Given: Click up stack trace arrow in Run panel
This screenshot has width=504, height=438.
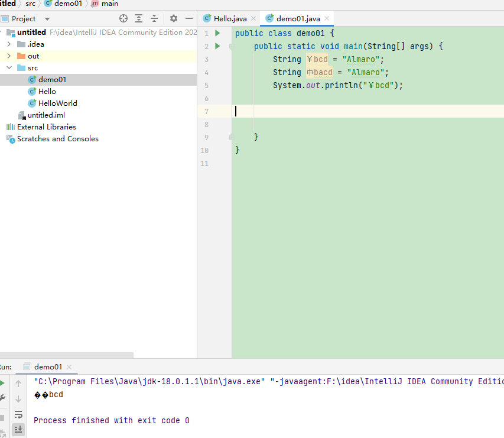Looking at the screenshot, I should (18, 384).
